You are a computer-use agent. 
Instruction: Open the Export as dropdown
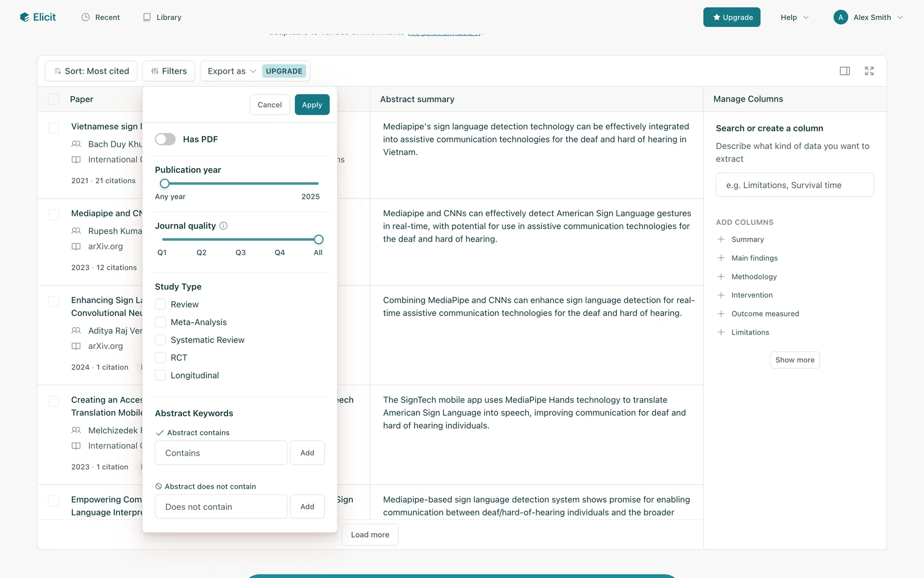tap(231, 71)
